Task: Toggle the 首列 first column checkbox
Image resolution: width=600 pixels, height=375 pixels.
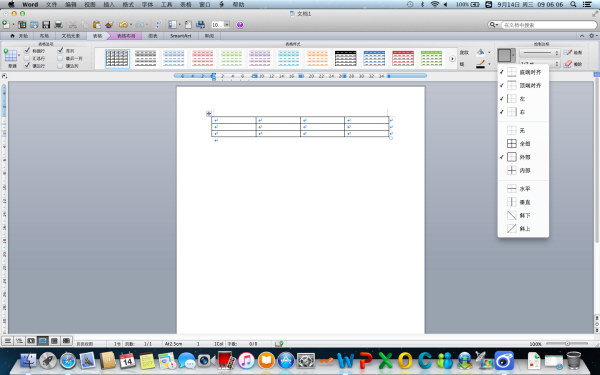Action: pyautogui.click(x=60, y=51)
